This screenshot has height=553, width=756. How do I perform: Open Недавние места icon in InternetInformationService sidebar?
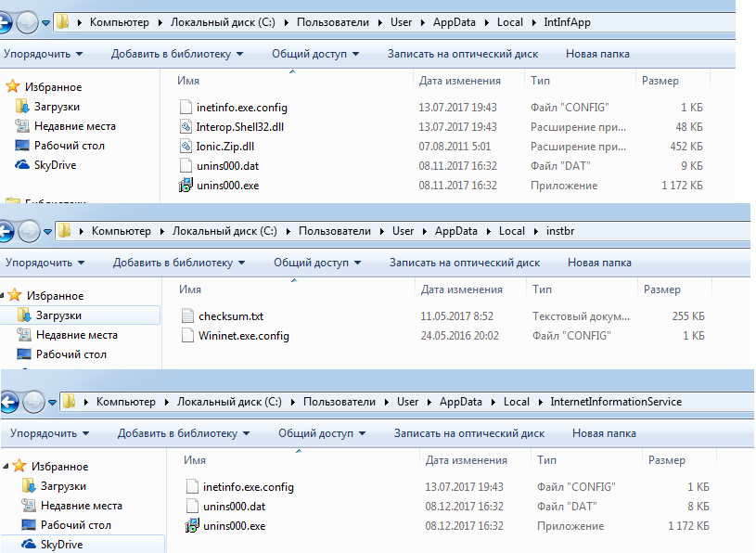pos(29,506)
